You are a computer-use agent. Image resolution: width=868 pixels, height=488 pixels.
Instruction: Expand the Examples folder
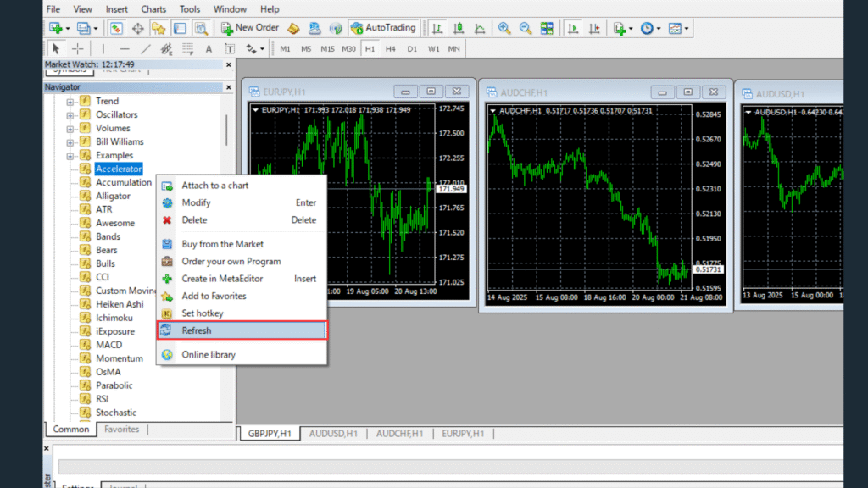70,156
